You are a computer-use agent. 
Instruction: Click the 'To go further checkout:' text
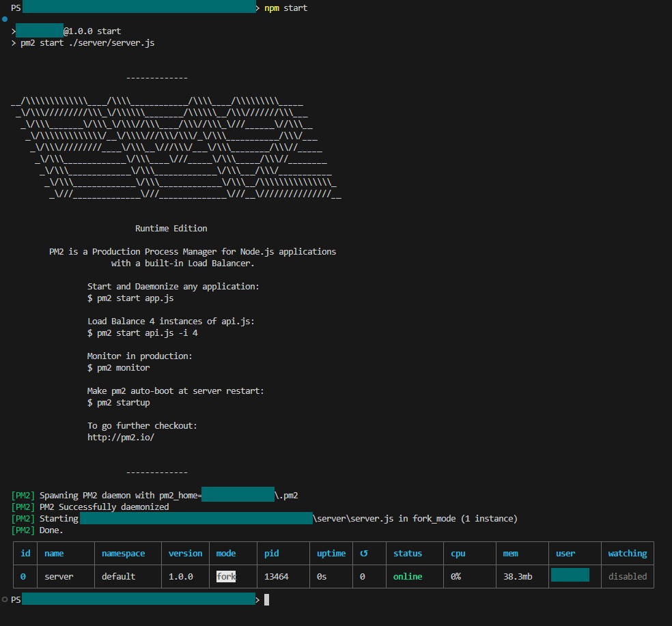coord(142,425)
